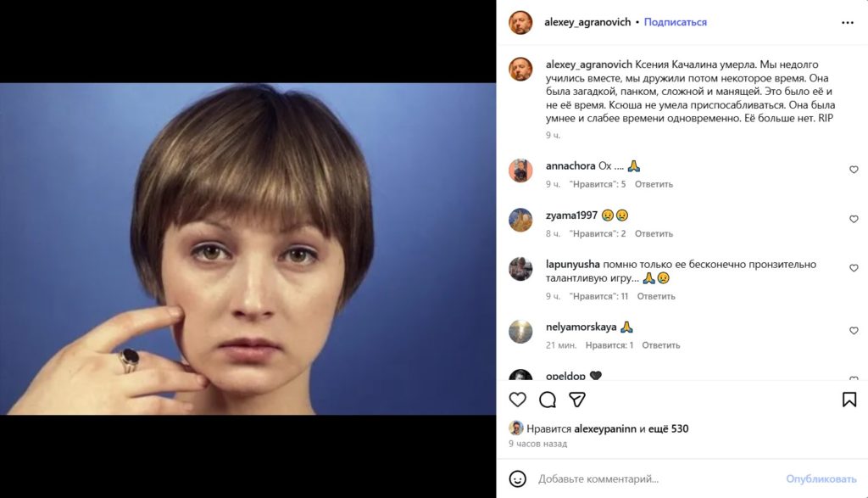View annachora's profile picture

[520, 170]
